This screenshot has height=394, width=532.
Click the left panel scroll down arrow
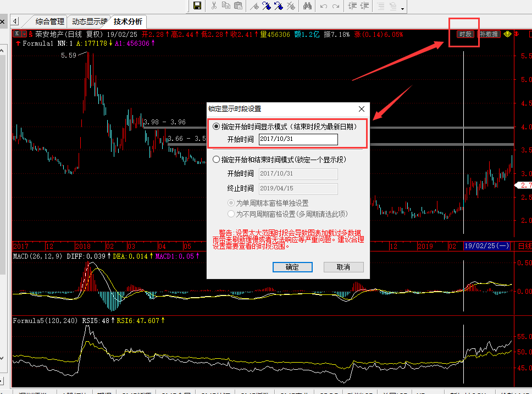tap(2, 358)
